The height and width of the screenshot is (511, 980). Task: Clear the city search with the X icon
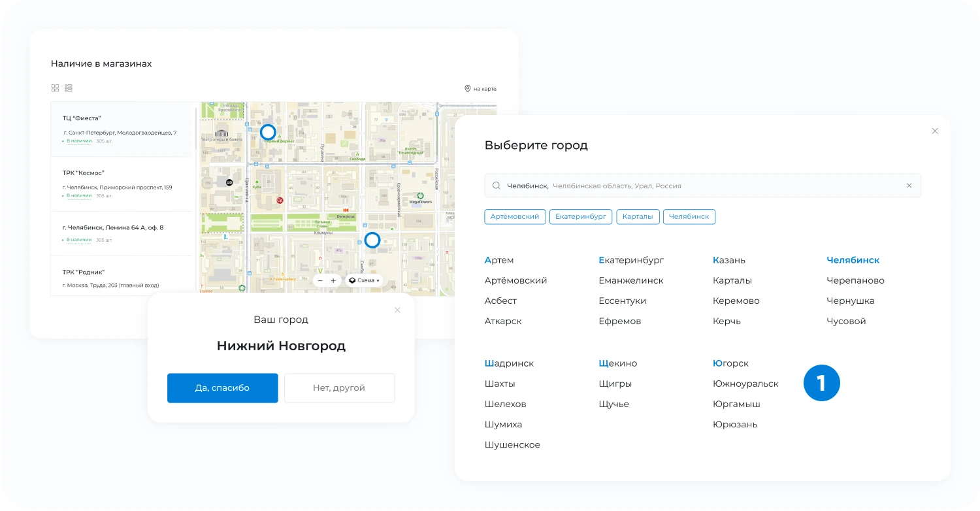pyautogui.click(x=909, y=186)
